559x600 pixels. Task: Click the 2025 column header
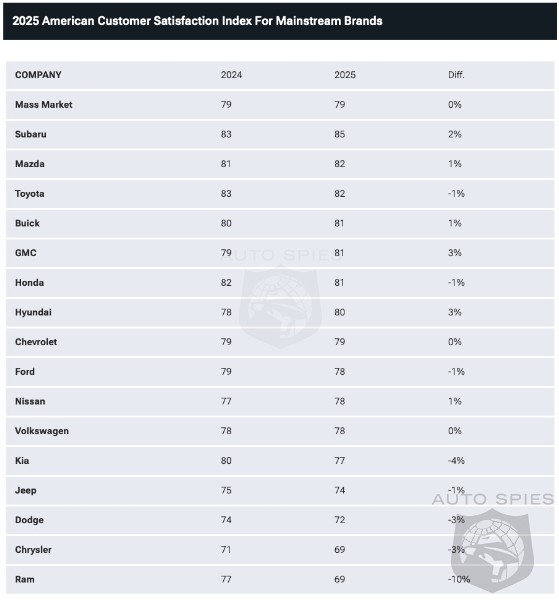click(345, 75)
